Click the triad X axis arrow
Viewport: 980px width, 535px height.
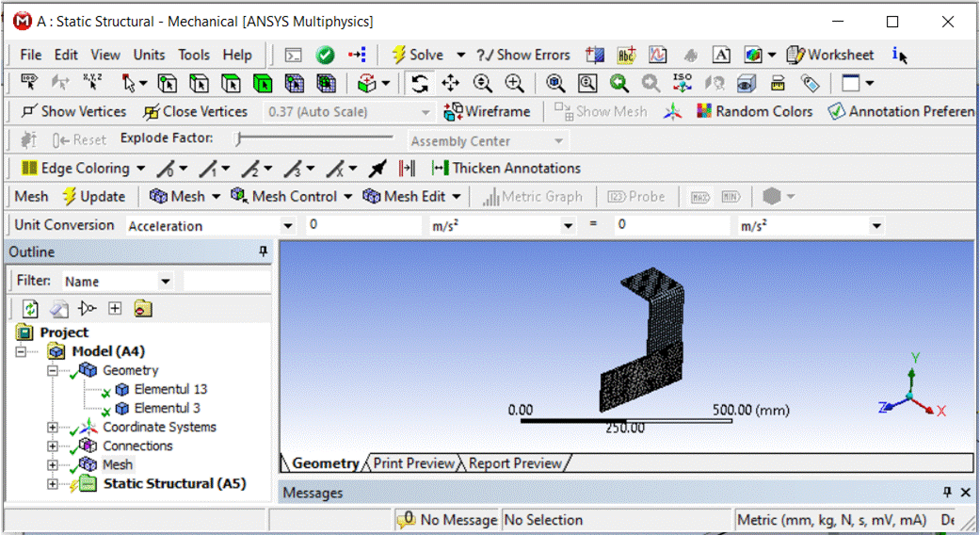pos(927,408)
